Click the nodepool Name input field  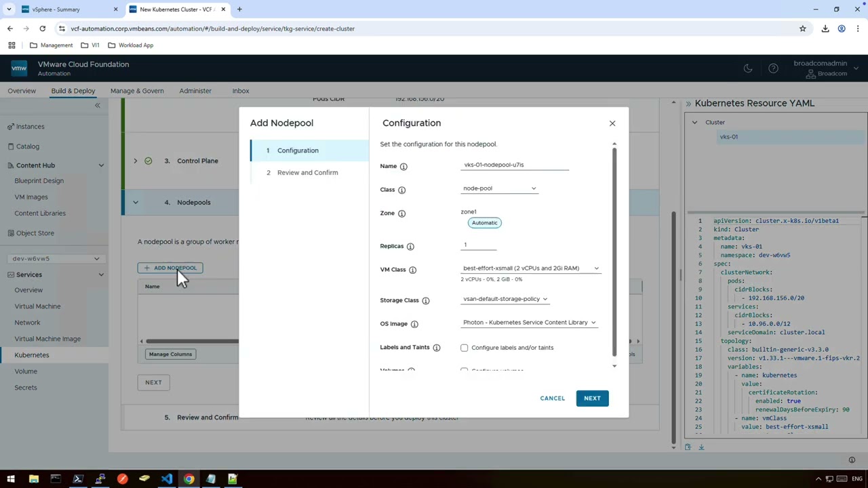tap(514, 165)
